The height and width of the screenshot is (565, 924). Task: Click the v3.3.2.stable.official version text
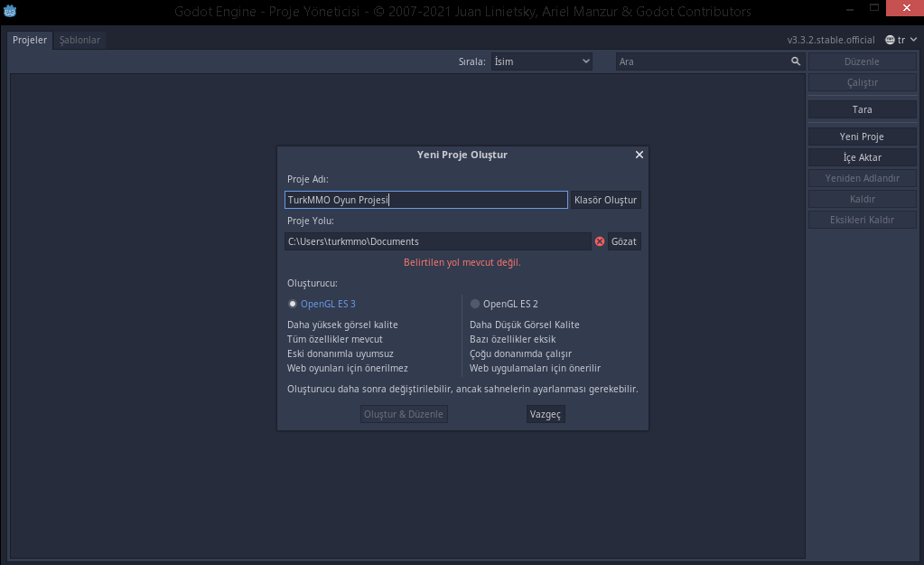point(831,40)
